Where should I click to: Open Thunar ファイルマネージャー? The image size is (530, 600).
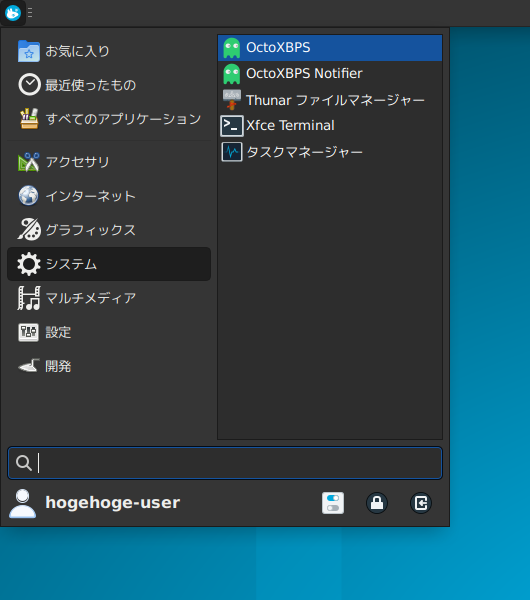click(x=330, y=100)
